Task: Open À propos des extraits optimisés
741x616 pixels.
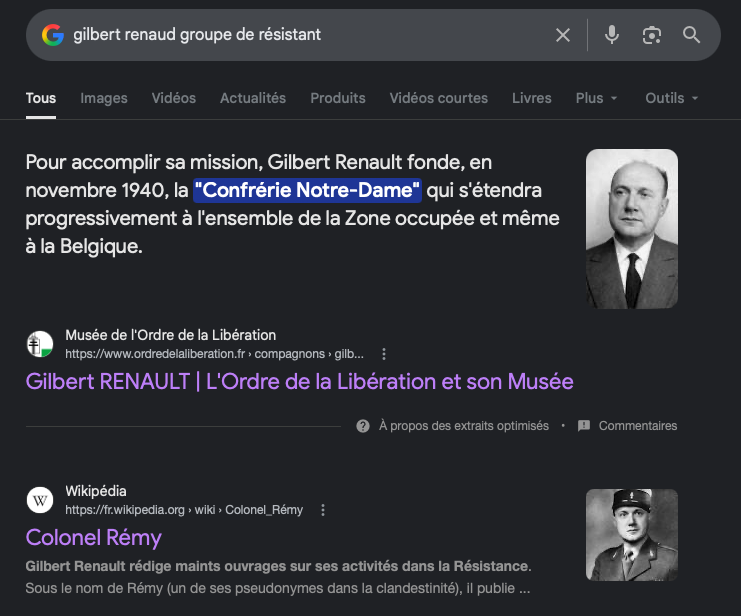Action: click(464, 426)
